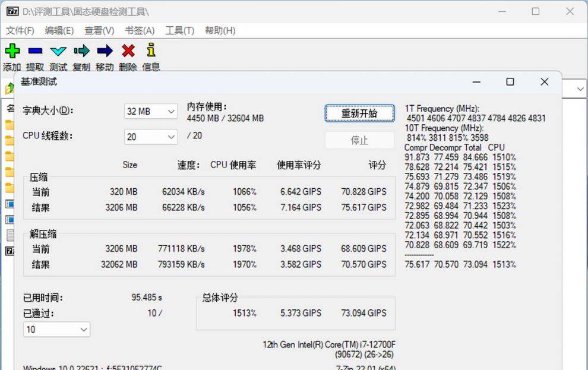Open the 书签(A) bookmarks menu
The width and height of the screenshot is (588, 370).
click(140, 30)
